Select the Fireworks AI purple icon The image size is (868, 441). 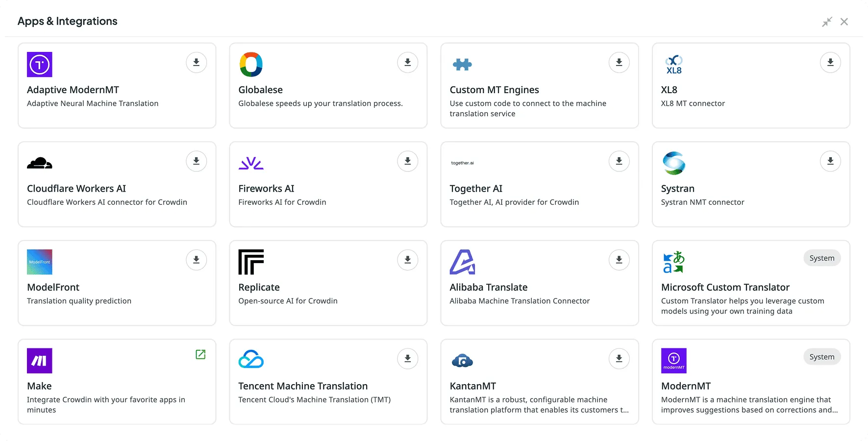click(251, 163)
